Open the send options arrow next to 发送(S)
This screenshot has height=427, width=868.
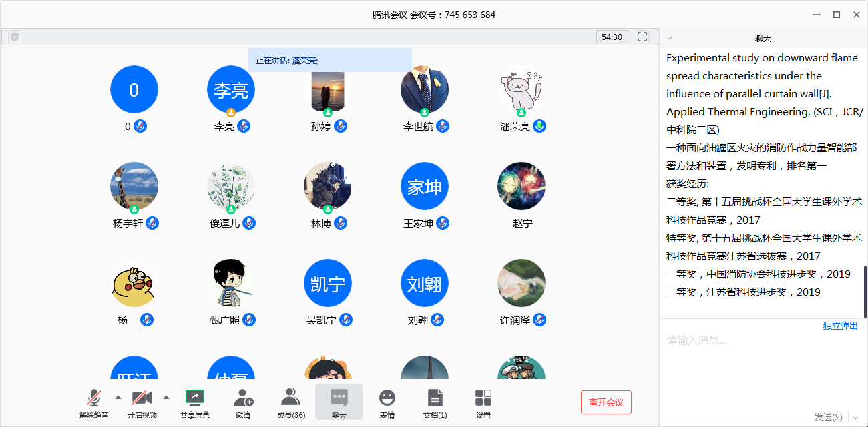coord(855,417)
